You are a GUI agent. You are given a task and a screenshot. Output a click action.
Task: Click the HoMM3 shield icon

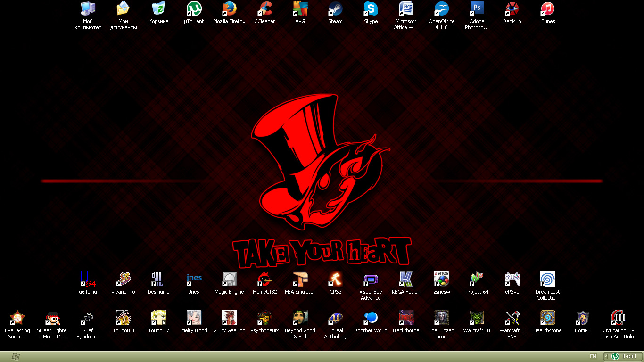pos(583,318)
